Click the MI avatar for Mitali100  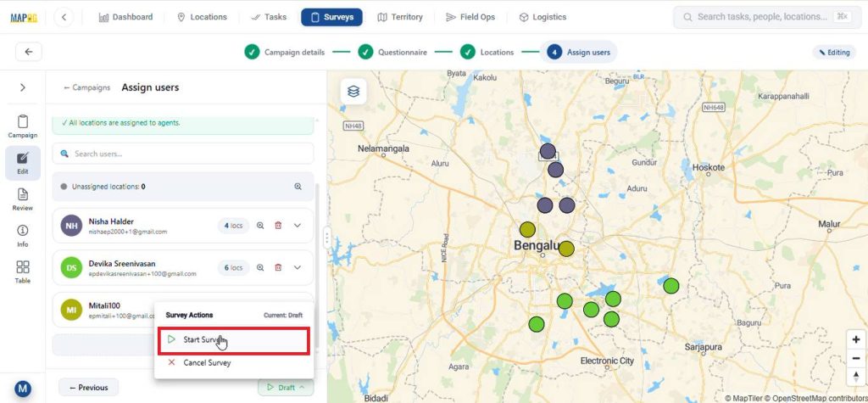pyautogui.click(x=71, y=310)
